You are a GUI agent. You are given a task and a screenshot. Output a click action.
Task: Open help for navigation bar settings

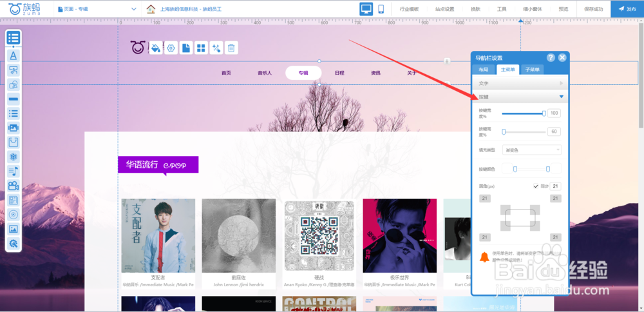pos(551,57)
